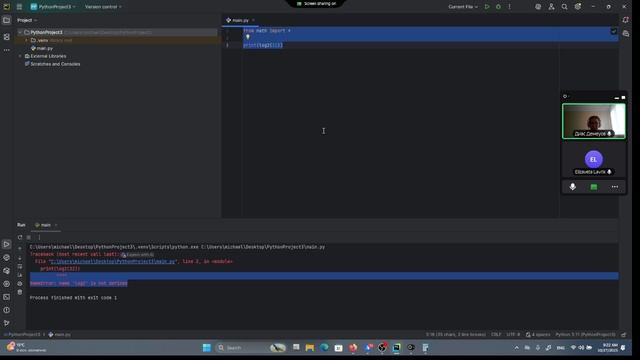640x360 pixels.
Task: Toggle soft-wrap icon in the Run console
Action: point(20,266)
